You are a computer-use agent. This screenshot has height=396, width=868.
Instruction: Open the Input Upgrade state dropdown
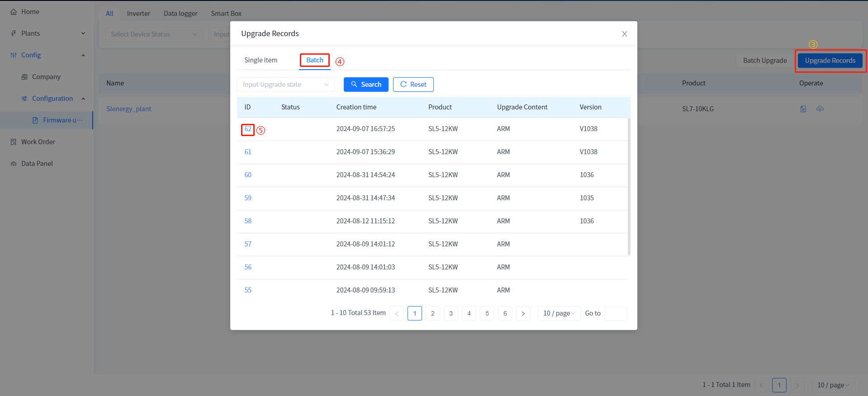285,85
